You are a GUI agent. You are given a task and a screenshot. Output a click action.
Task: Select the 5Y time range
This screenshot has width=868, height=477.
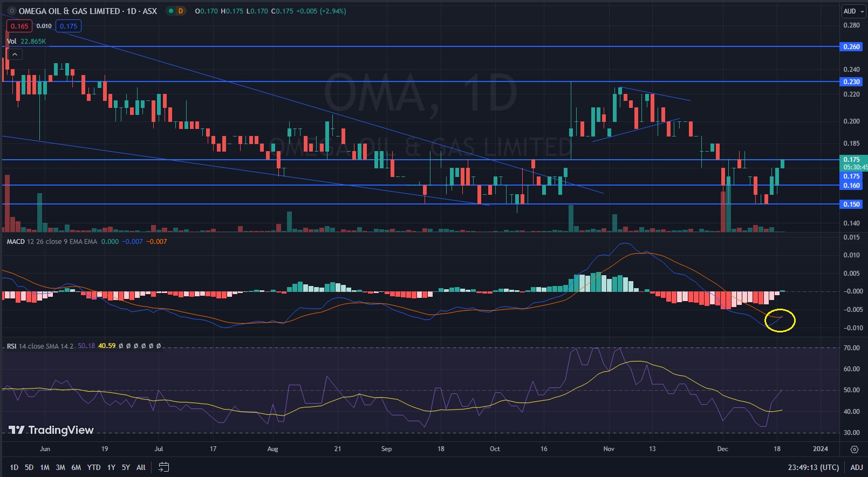tap(126, 467)
